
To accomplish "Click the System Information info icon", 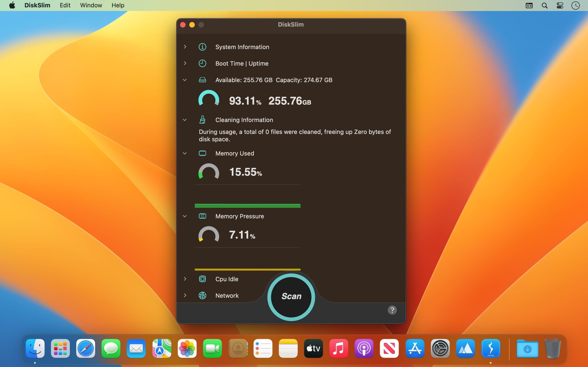I will pyautogui.click(x=202, y=47).
